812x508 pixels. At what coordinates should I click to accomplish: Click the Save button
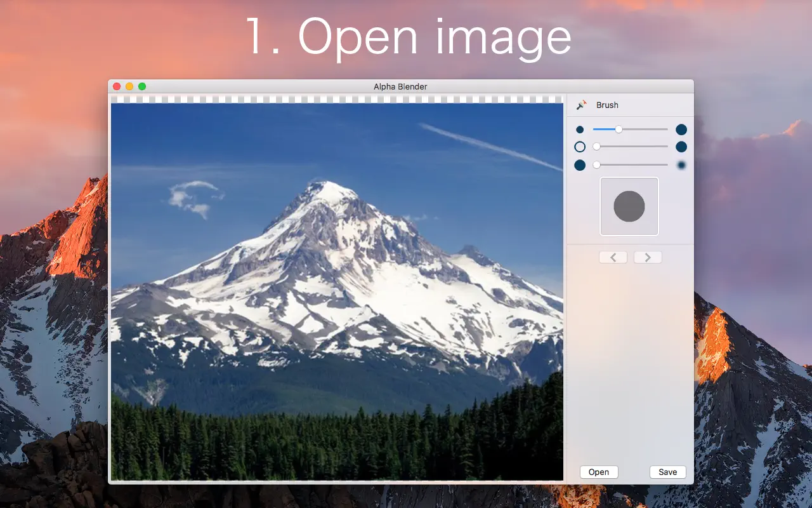[667, 472]
